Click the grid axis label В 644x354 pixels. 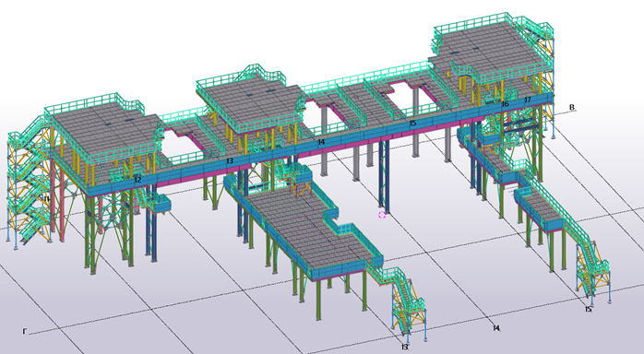572,108
